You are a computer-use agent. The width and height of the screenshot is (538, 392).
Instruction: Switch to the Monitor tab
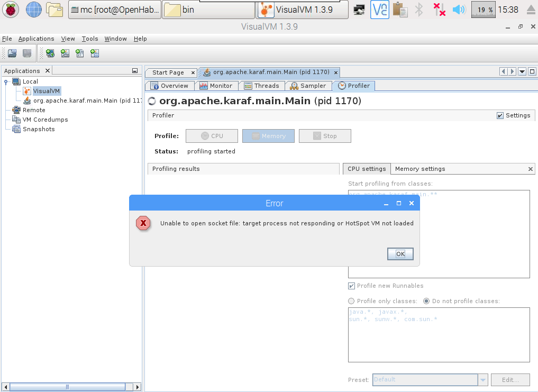click(216, 86)
